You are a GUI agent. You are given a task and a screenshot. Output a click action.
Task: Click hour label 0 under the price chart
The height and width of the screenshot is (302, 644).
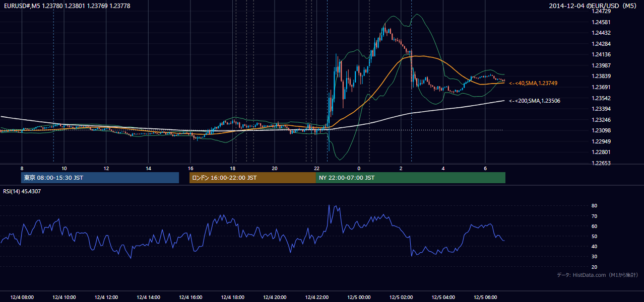[359, 168]
